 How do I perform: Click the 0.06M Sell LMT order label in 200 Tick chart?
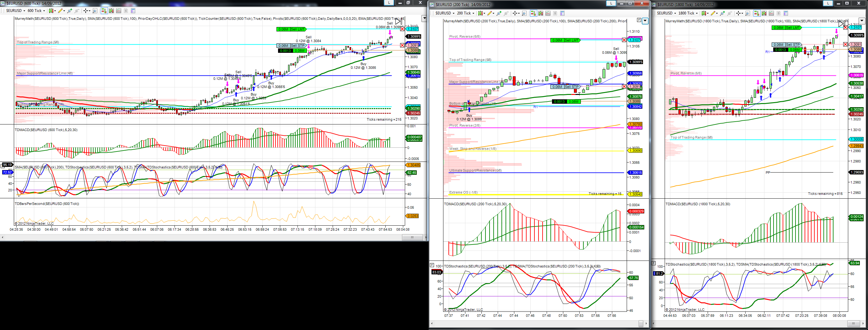pos(565,40)
